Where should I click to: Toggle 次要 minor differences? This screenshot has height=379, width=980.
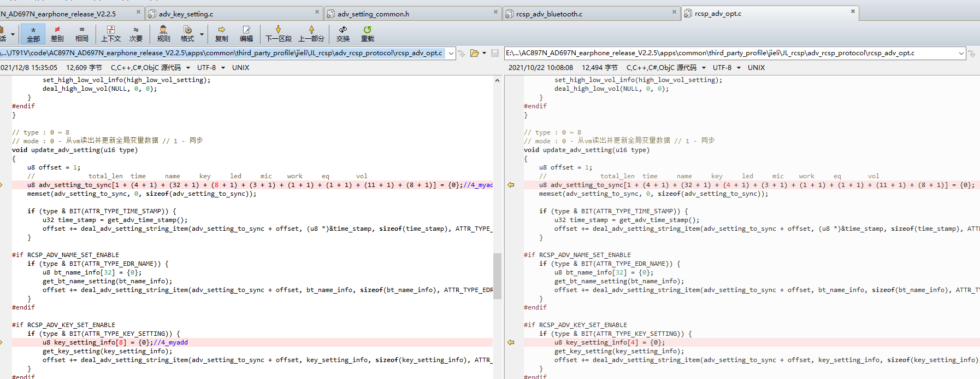[x=136, y=34]
